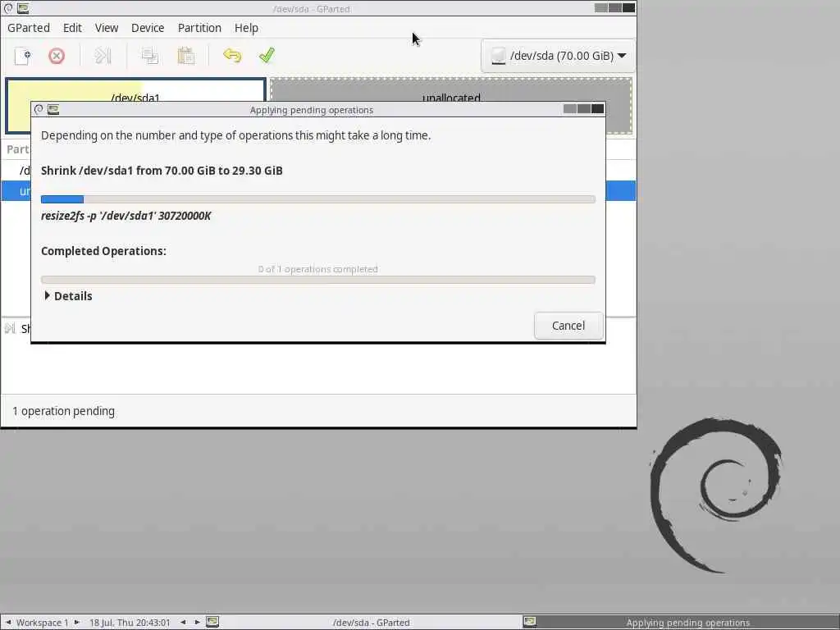Screen dimensions: 840x630
Task: Click the red Delete partition icon
Action: point(57,56)
